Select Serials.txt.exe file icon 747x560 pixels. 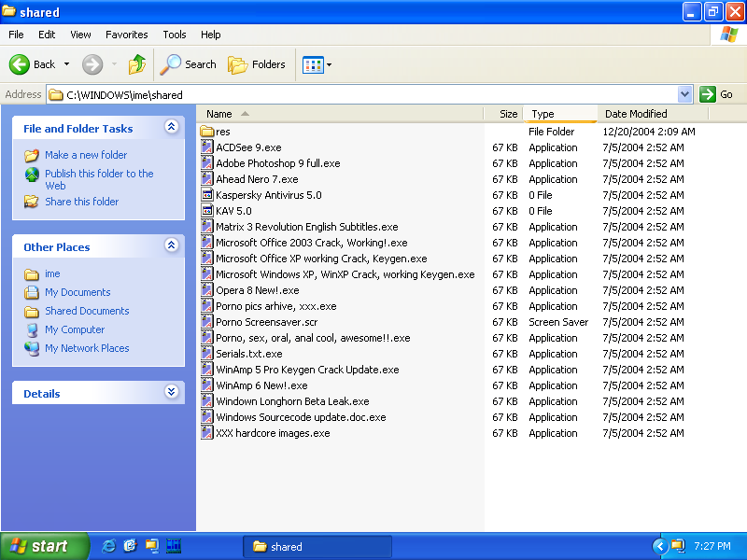point(206,354)
